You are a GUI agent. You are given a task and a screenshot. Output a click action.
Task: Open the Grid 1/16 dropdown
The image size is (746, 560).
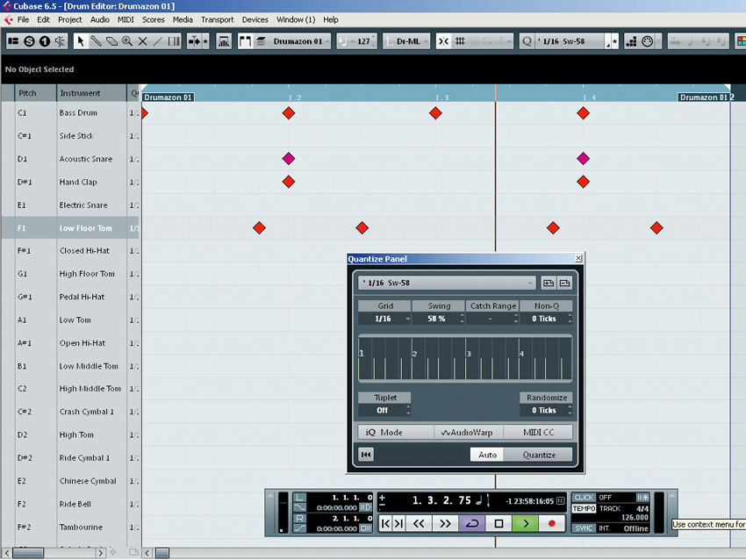point(384,319)
